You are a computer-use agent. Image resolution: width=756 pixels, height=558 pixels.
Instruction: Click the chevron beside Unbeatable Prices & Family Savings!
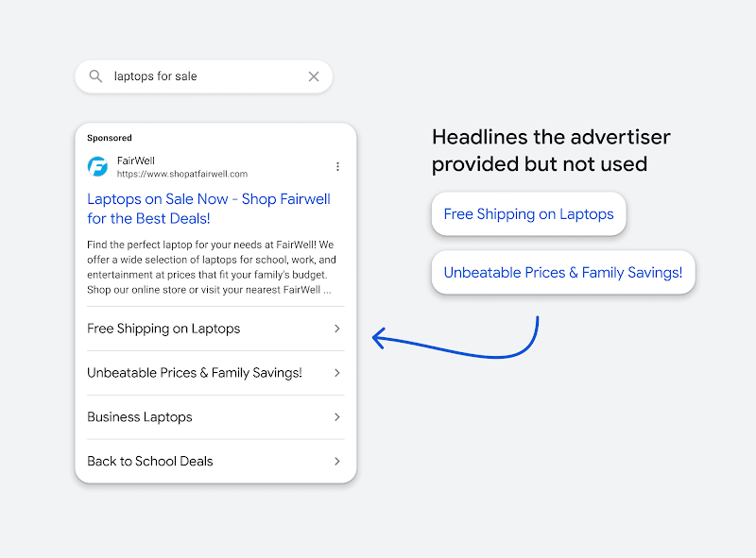336,373
